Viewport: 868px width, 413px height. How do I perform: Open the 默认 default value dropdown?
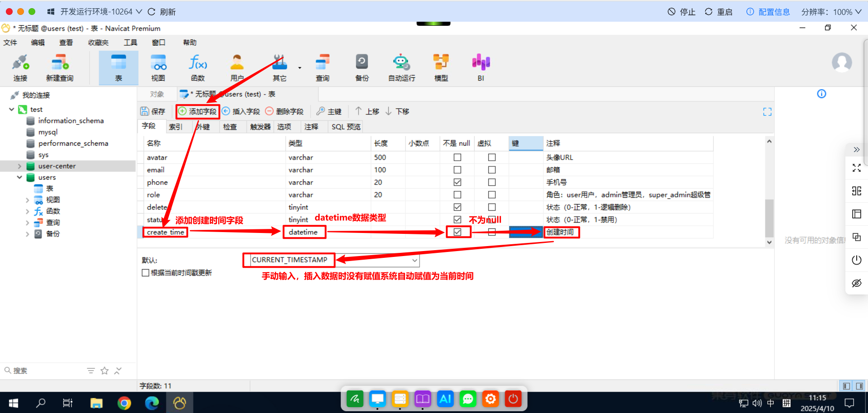pos(415,260)
